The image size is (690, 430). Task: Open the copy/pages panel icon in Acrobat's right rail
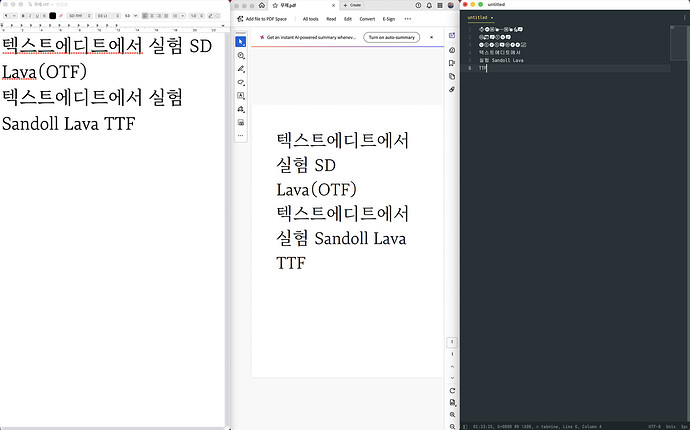pos(452,76)
